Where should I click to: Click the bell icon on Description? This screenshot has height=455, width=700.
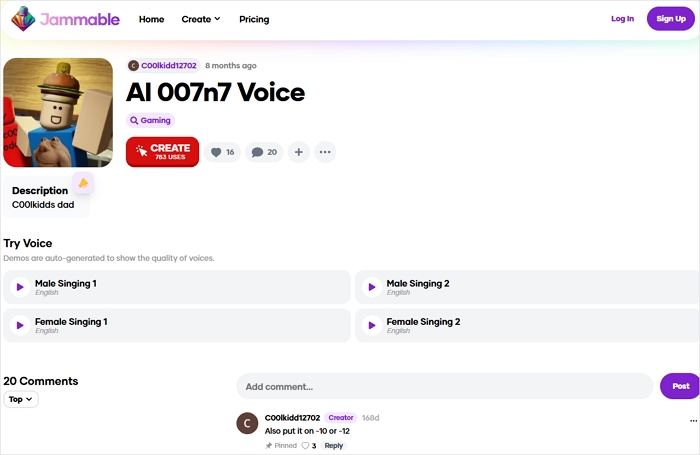click(83, 183)
